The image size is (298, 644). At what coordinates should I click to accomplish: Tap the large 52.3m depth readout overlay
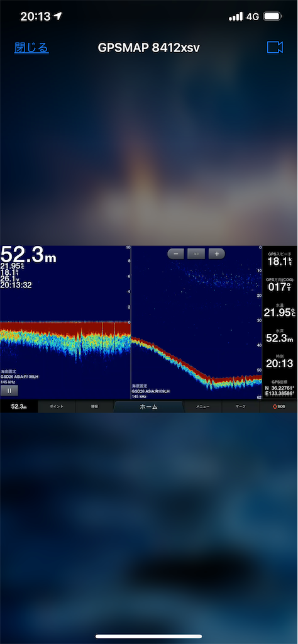28,255
